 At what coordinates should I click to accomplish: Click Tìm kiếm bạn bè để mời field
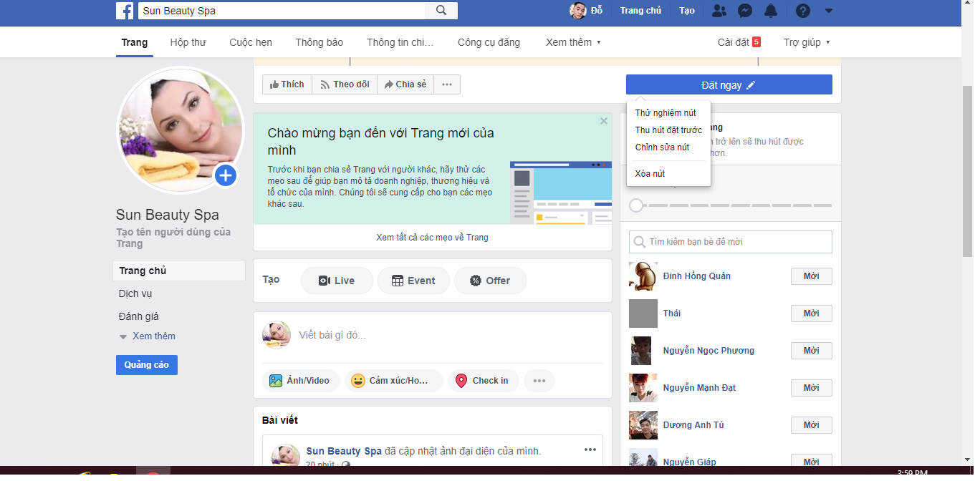[731, 242]
